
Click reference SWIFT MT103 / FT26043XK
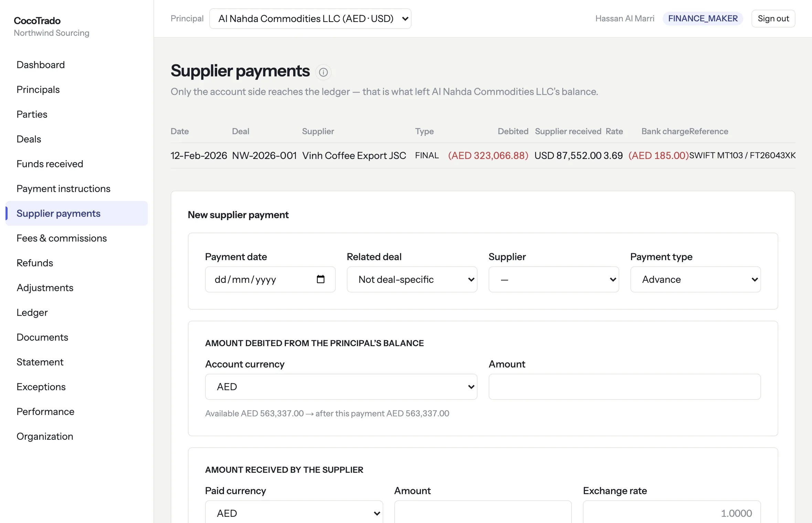click(742, 156)
